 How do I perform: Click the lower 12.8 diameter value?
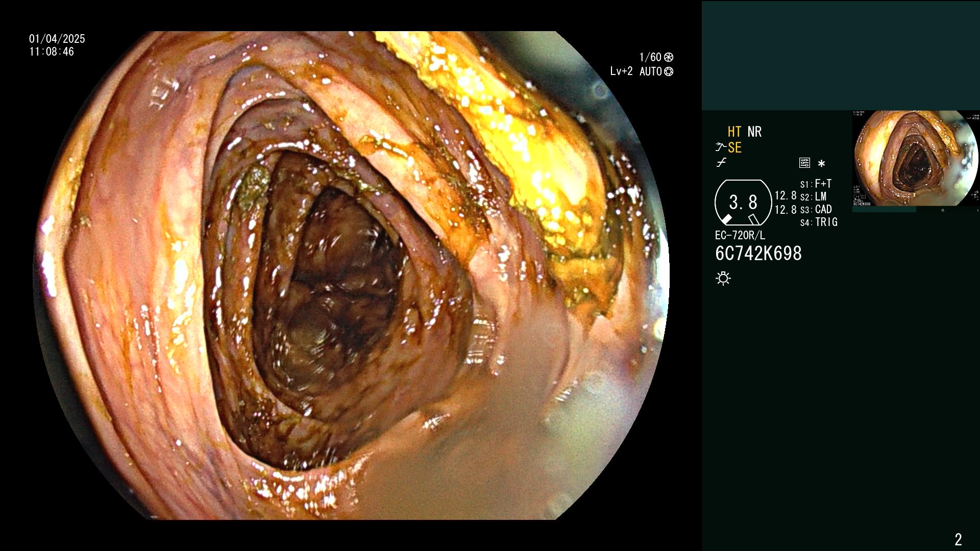pos(786,209)
